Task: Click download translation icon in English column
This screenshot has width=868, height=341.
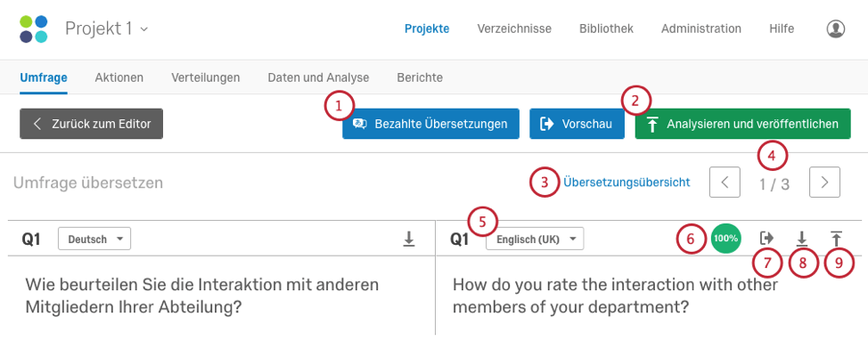Action: pos(801,239)
